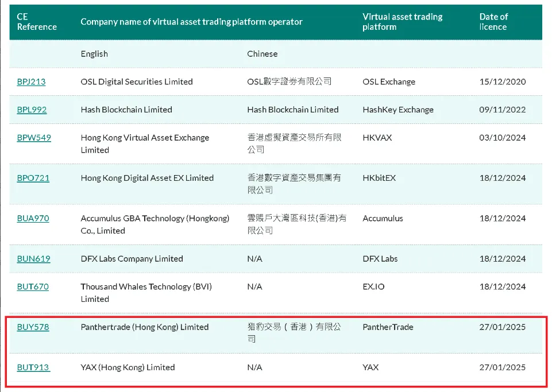Select Panthertrade (Hong Kong) Limited text
The image size is (552, 392).
pos(145,327)
